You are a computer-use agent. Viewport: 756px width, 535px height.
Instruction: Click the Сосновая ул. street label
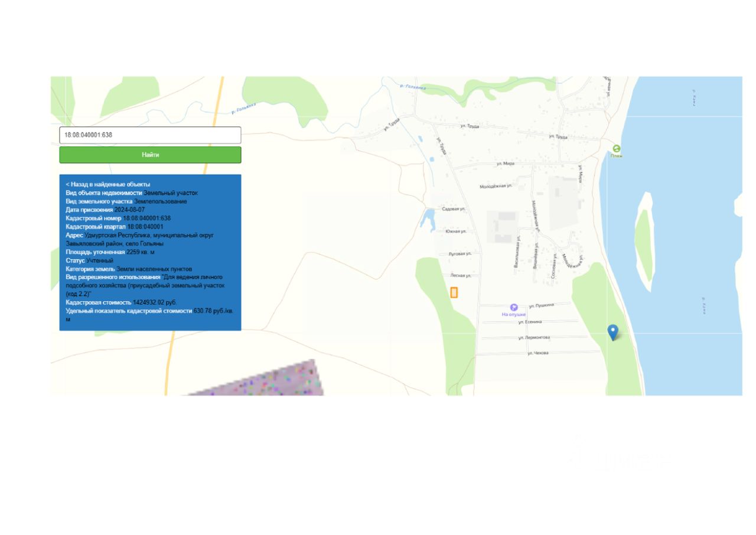coord(553,266)
